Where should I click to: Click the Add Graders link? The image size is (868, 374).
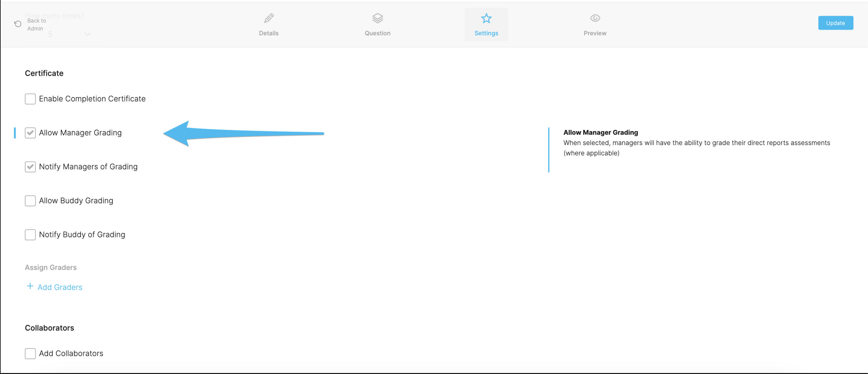coord(60,287)
